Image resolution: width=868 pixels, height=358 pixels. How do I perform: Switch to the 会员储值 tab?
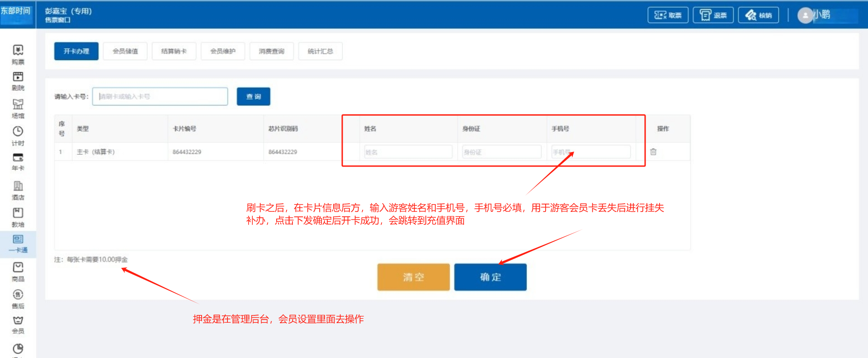pyautogui.click(x=125, y=51)
